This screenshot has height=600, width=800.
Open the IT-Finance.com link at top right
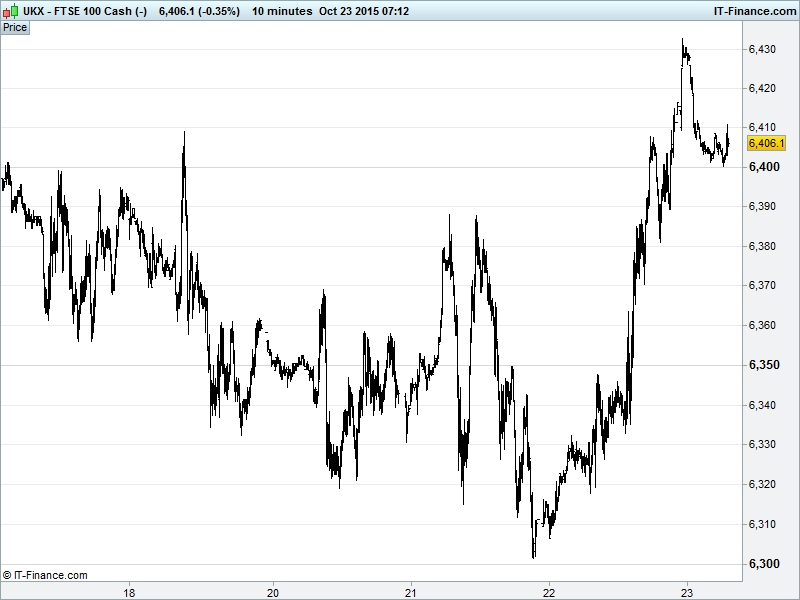pos(753,11)
